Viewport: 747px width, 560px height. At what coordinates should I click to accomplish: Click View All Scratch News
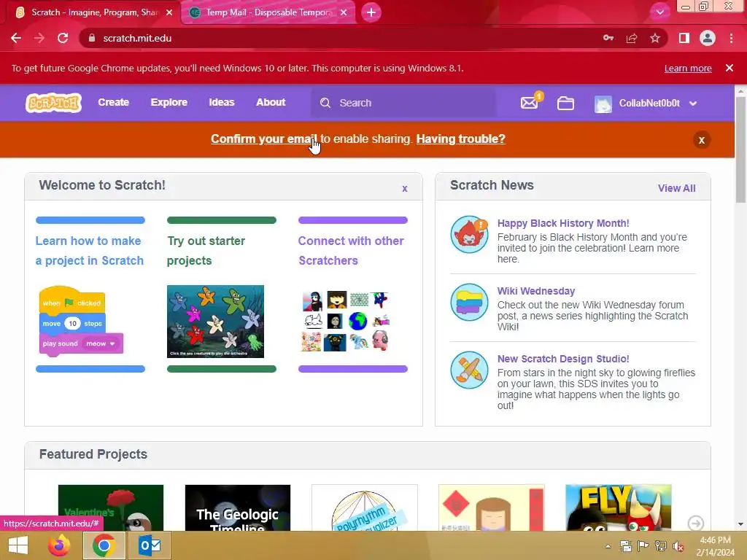pos(676,188)
